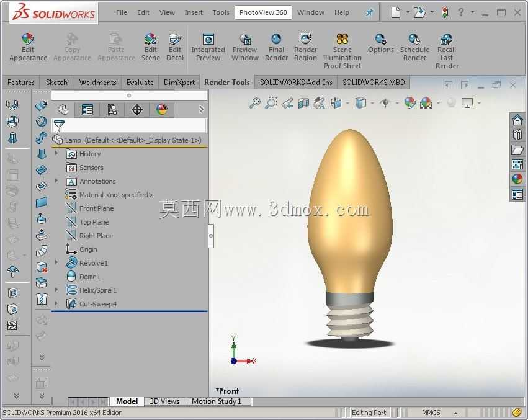Click the Zoom to Area icon
The width and height of the screenshot is (528, 420).
[271, 103]
